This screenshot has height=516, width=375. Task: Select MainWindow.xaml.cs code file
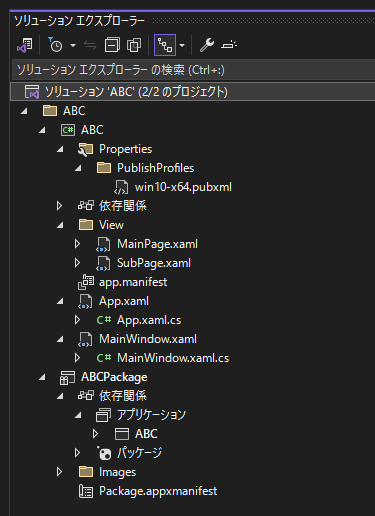[x=173, y=358]
